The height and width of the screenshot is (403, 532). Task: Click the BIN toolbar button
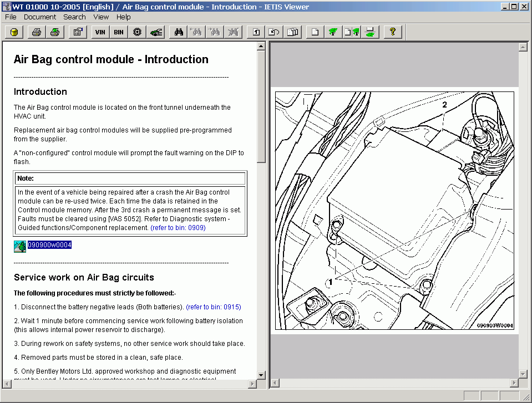[119, 32]
